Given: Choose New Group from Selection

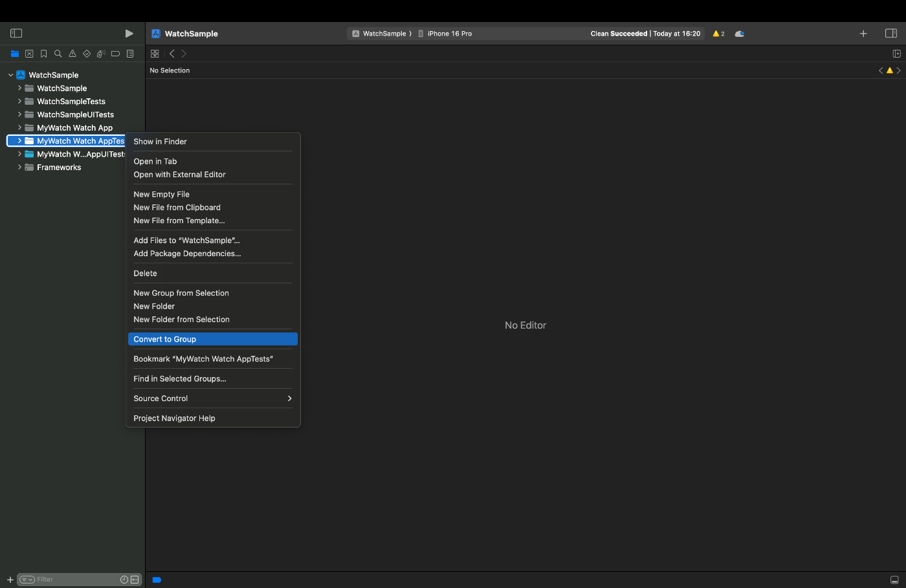Looking at the screenshot, I should 213,293.
